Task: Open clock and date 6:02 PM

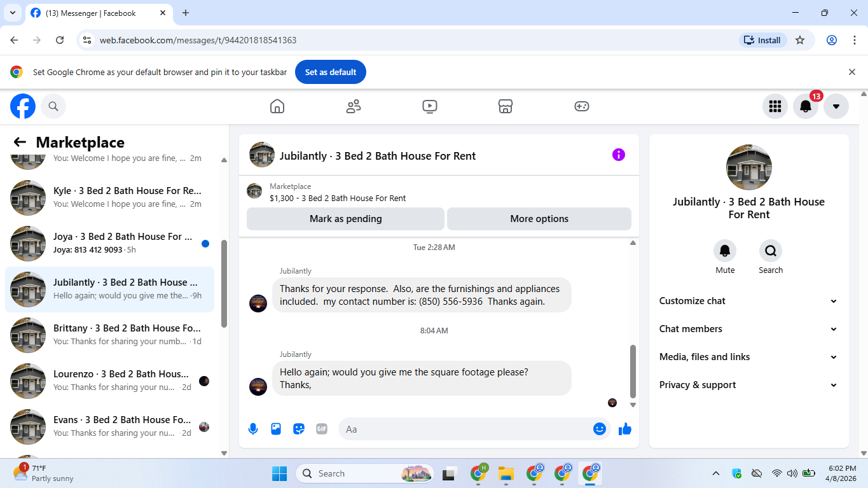Action: [841, 473]
